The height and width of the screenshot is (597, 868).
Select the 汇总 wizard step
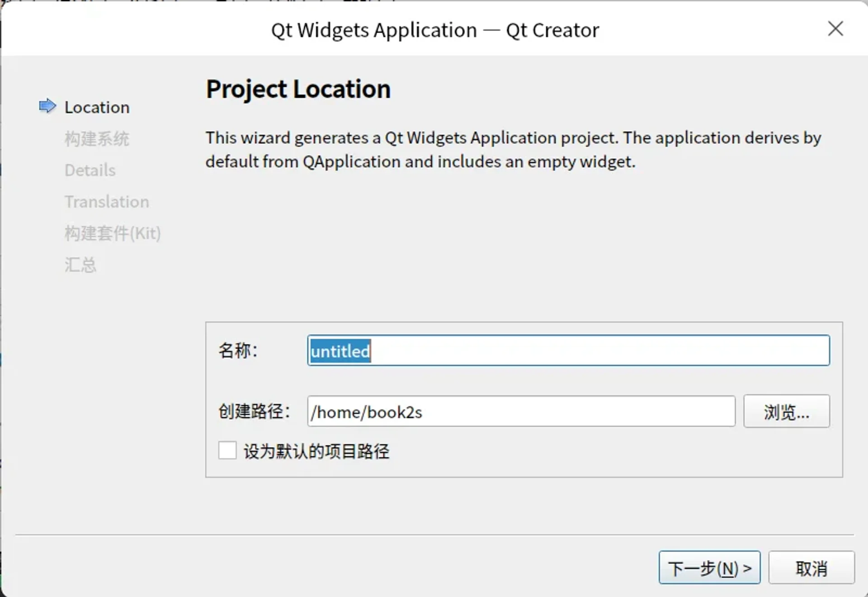pyautogui.click(x=81, y=265)
